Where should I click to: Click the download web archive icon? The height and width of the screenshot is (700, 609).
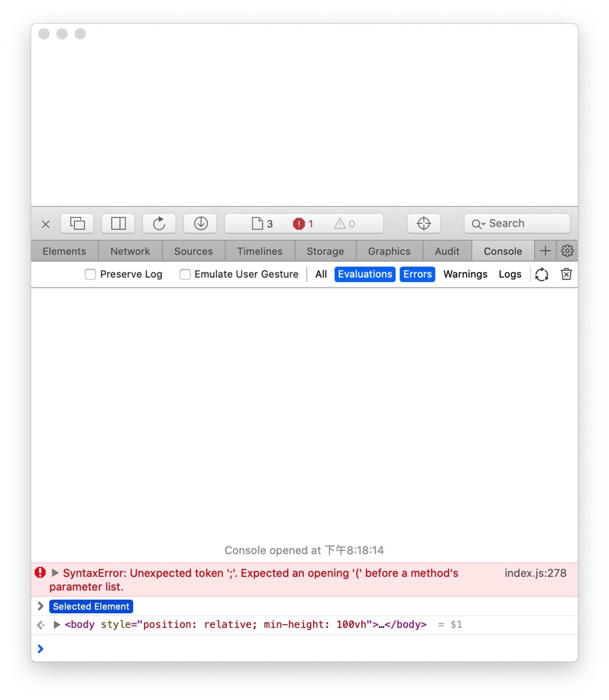coord(200,223)
